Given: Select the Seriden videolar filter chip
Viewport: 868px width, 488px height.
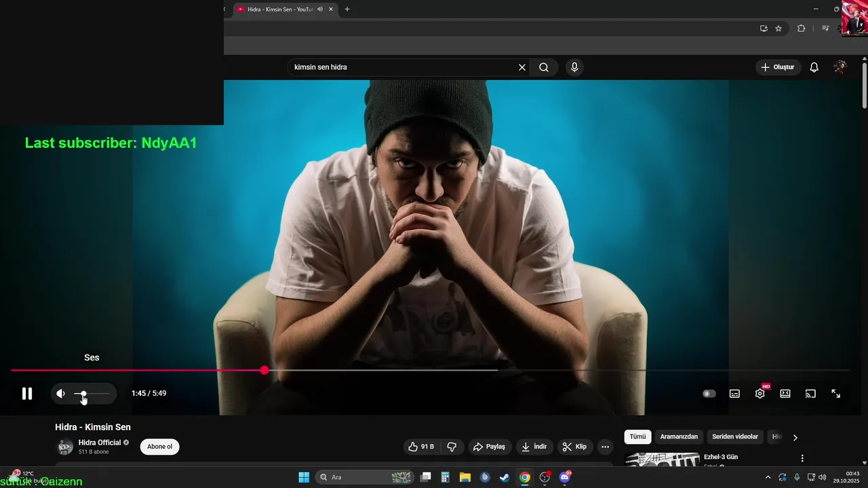Looking at the screenshot, I should pos(735,437).
